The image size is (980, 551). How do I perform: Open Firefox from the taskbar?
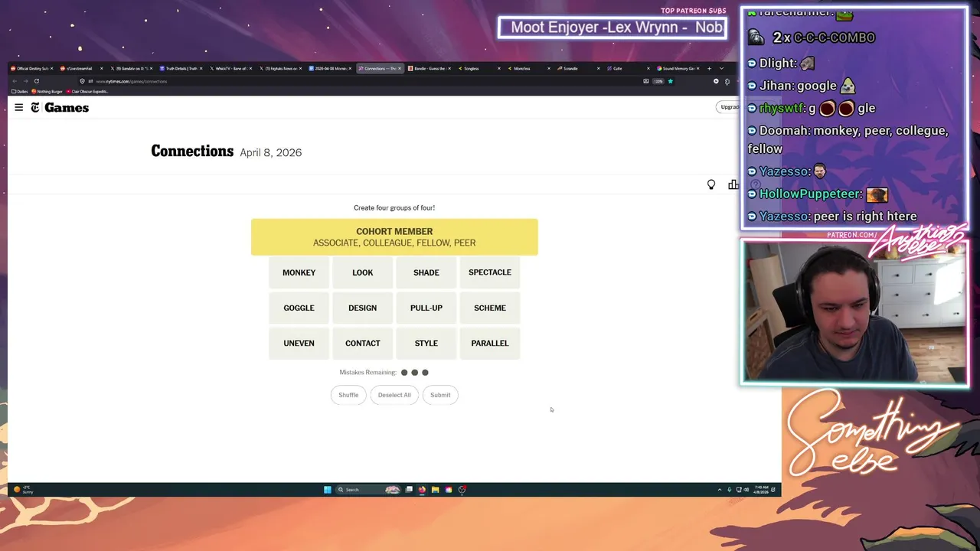point(422,490)
